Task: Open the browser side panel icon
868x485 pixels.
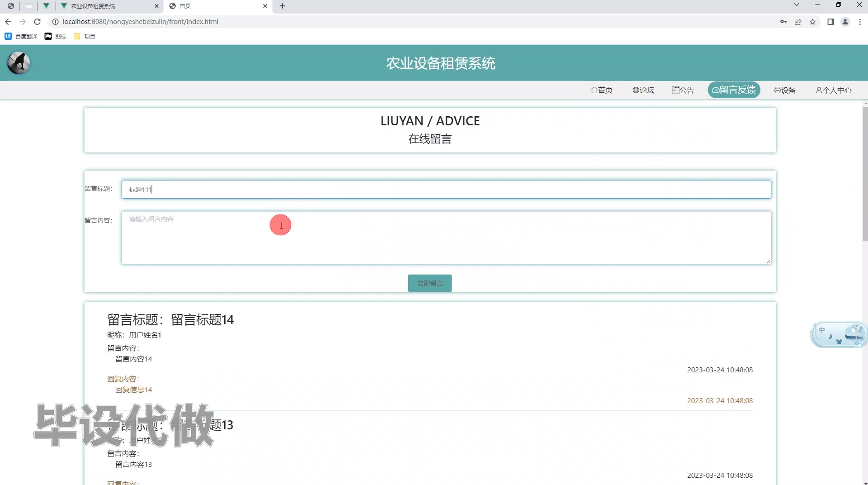Action: click(x=830, y=22)
